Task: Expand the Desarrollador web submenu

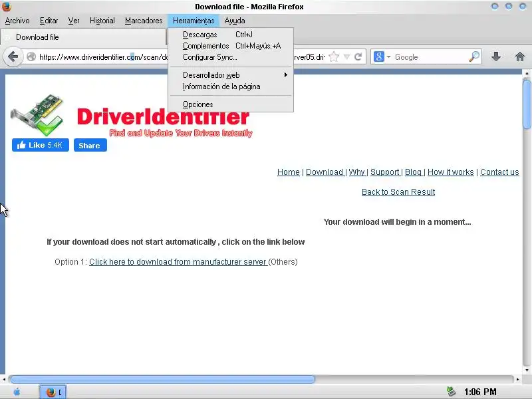Action: [231, 75]
